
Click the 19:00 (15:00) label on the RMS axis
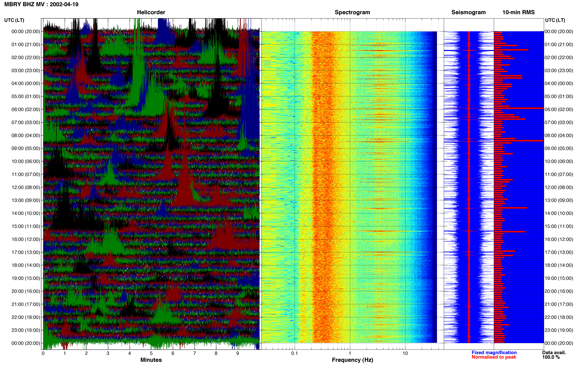click(559, 278)
